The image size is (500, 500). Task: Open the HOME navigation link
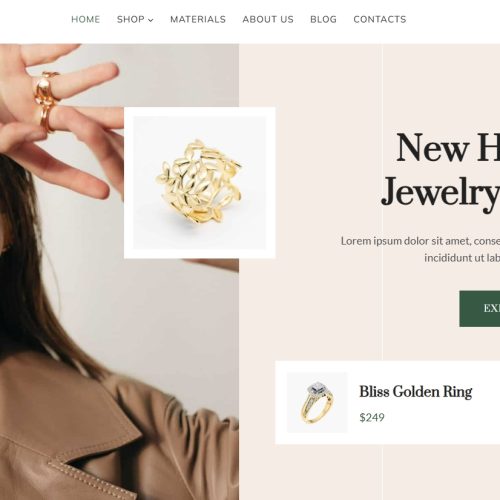(86, 19)
